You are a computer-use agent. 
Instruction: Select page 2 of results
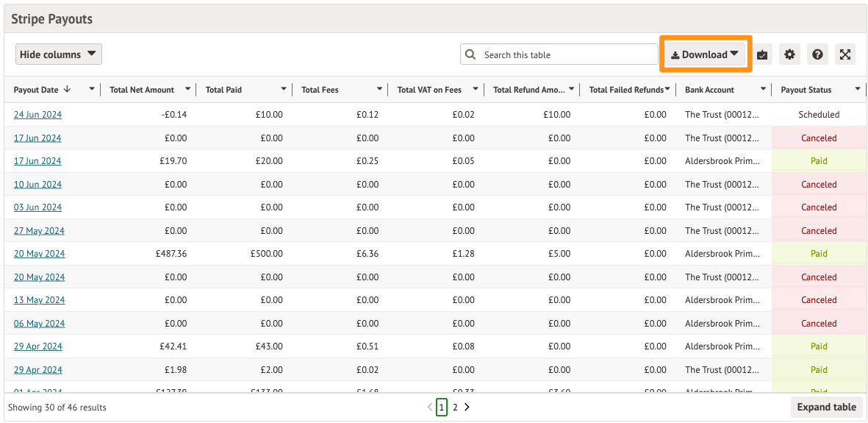pyautogui.click(x=455, y=407)
